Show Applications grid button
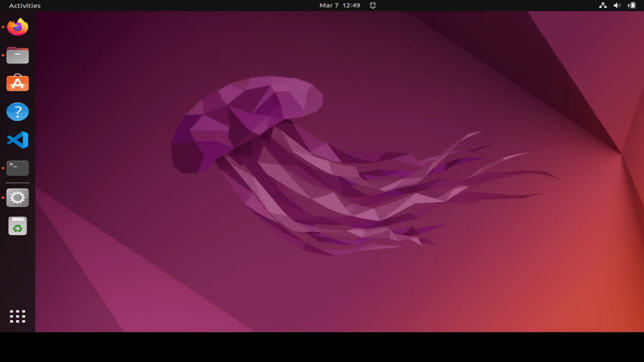The height and width of the screenshot is (362, 644). (x=17, y=316)
